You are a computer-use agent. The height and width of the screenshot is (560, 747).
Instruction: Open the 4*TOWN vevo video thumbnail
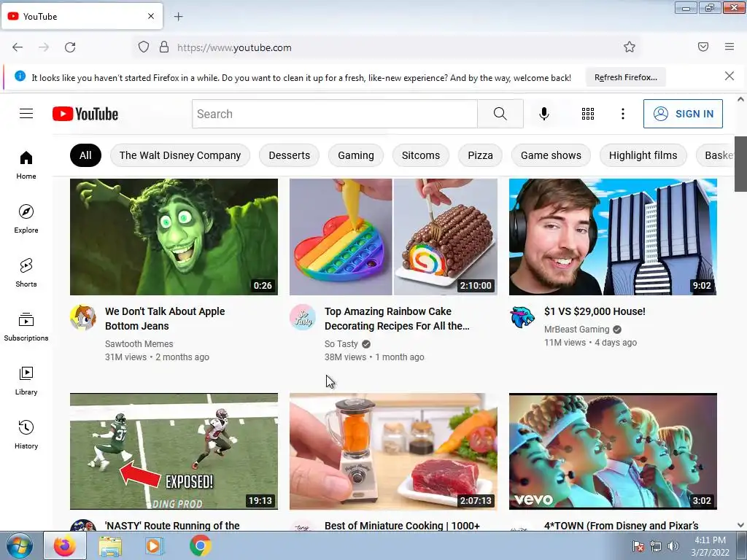[613, 451]
